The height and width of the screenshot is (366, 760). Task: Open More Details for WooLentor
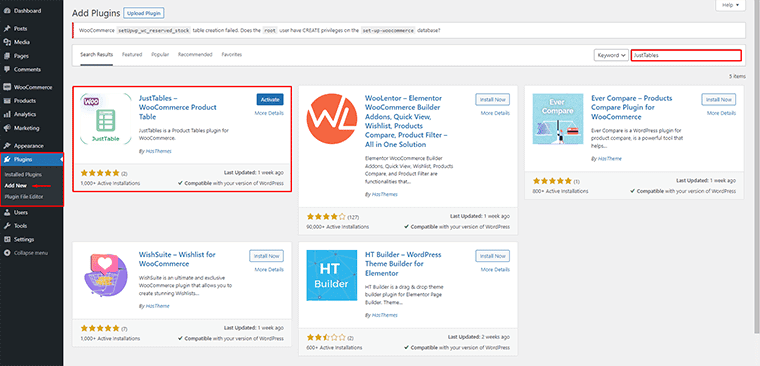495,113
